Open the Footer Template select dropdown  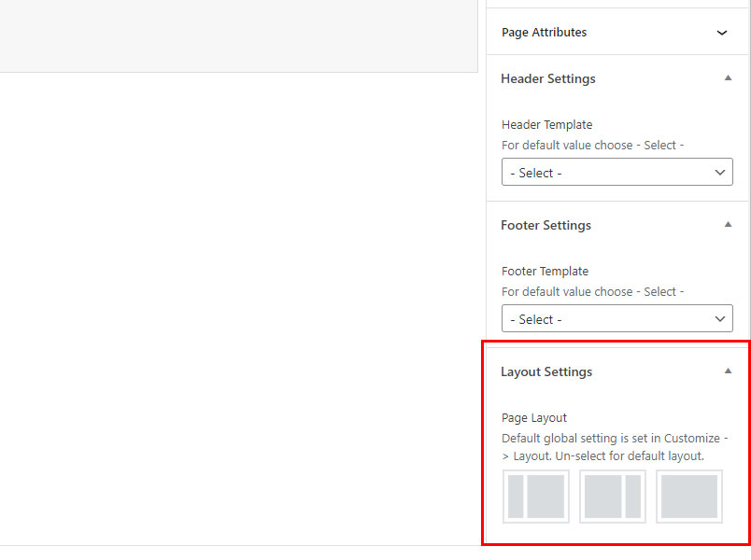[616, 318]
